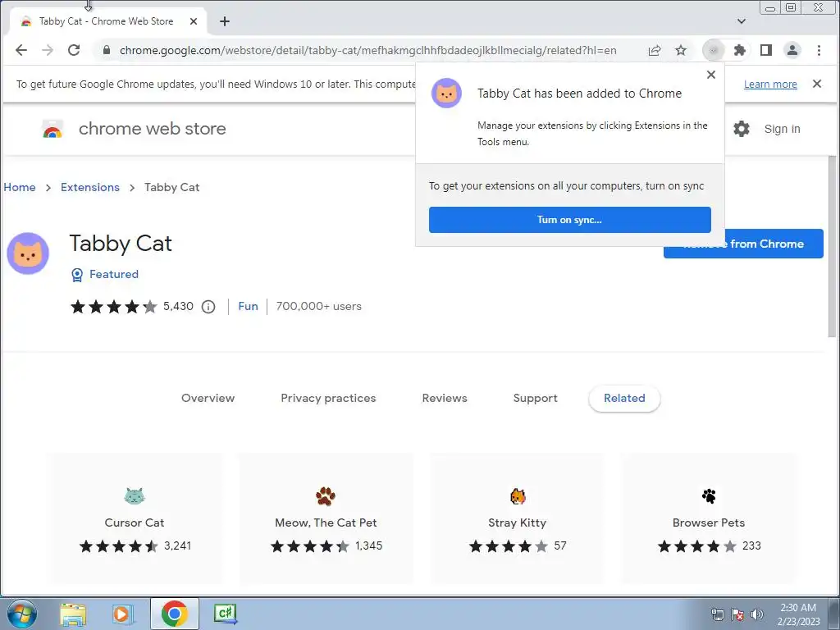The height and width of the screenshot is (630, 840).
Task: Switch to the Reviews tab
Action: point(445,398)
